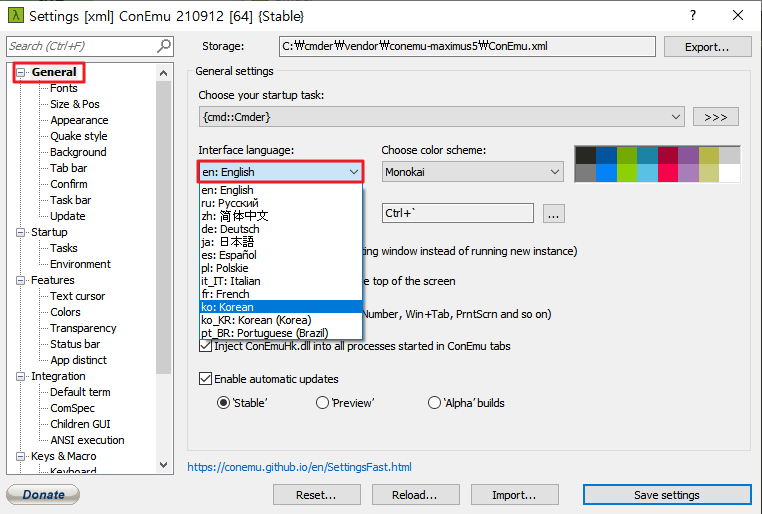This screenshot has width=762, height=514.
Task: Choose en: English in dropdown list
Action: (281, 190)
